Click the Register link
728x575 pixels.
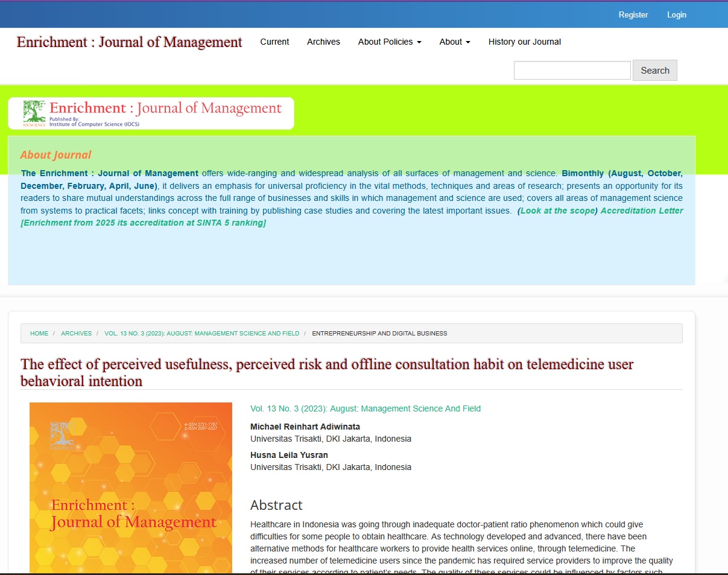pyautogui.click(x=633, y=14)
